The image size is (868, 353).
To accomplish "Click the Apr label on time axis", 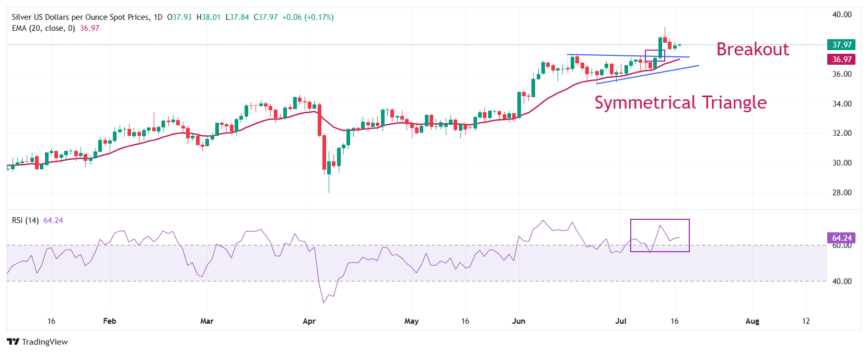I will pyautogui.click(x=309, y=321).
